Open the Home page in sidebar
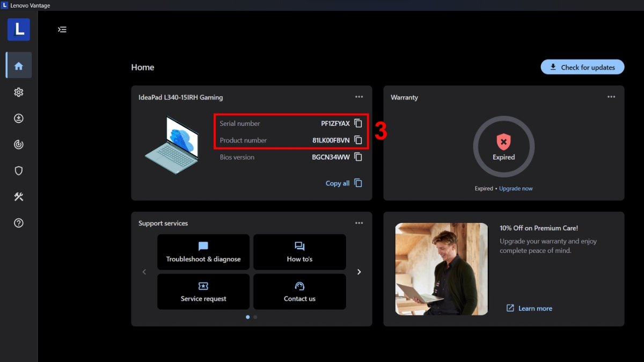The height and width of the screenshot is (362, 644). click(19, 65)
